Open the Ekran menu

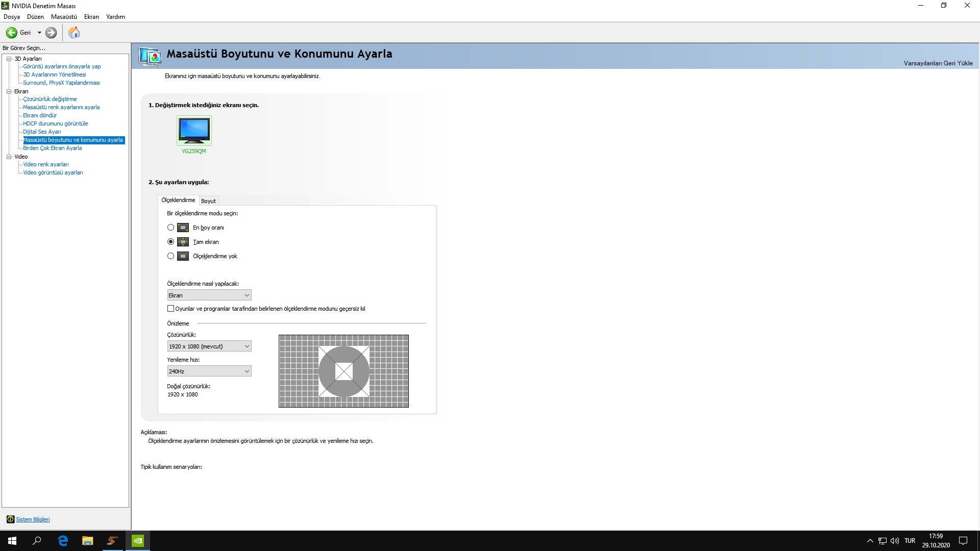91,17
